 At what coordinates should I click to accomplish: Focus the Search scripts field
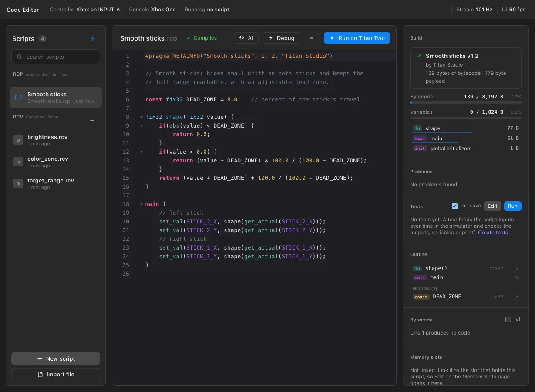click(x=56, y=57)
